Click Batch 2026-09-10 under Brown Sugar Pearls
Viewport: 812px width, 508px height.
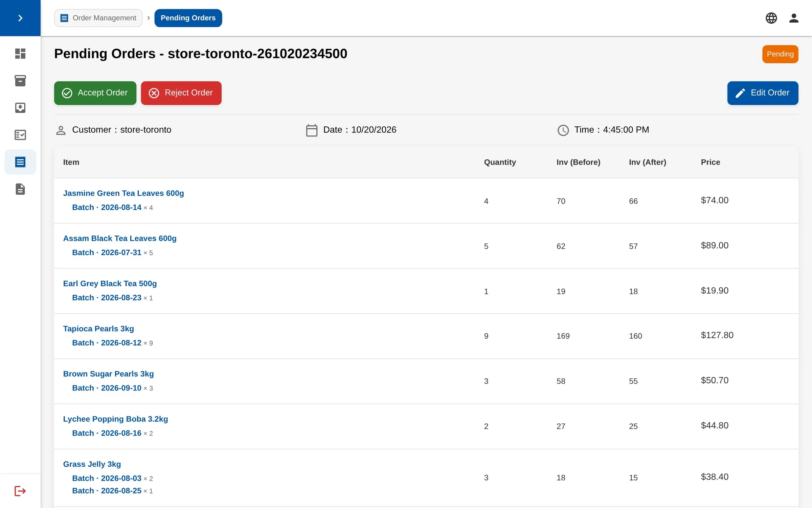107,388
